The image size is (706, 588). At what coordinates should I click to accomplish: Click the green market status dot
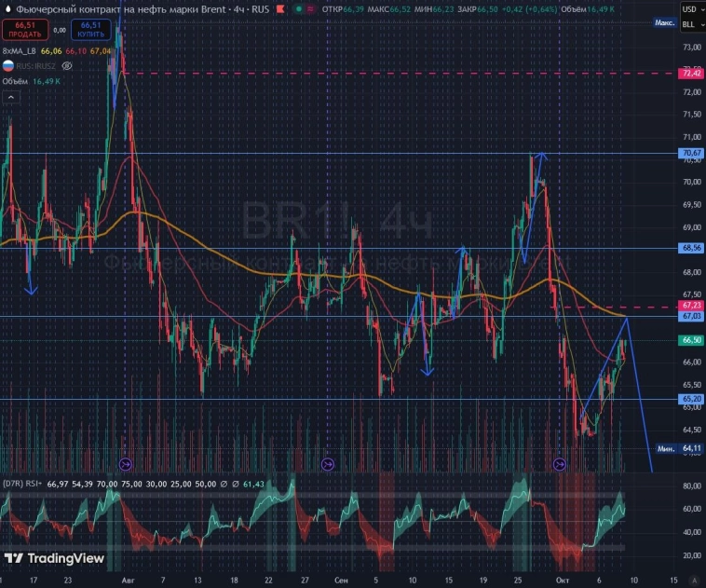pyautogui.click(x=297, y=8)
